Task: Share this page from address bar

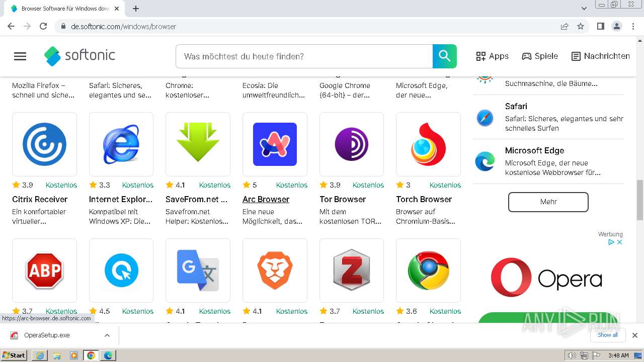Action: 565,26
